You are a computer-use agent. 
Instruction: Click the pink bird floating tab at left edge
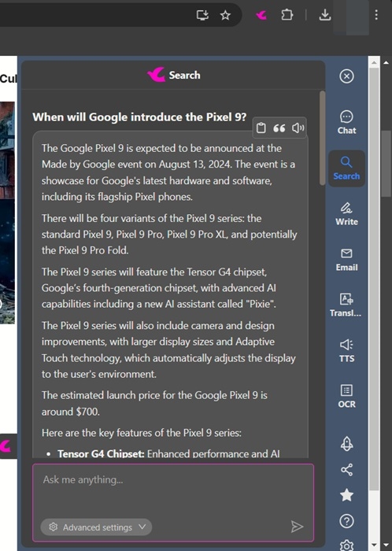click(8, 446)
